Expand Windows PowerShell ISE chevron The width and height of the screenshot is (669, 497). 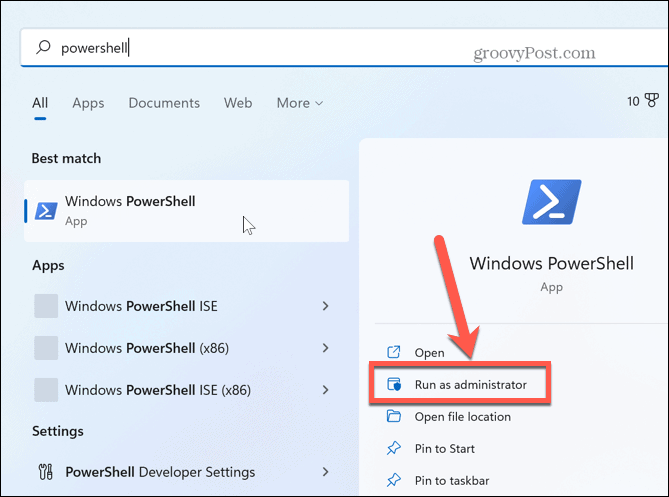point(325,305)
